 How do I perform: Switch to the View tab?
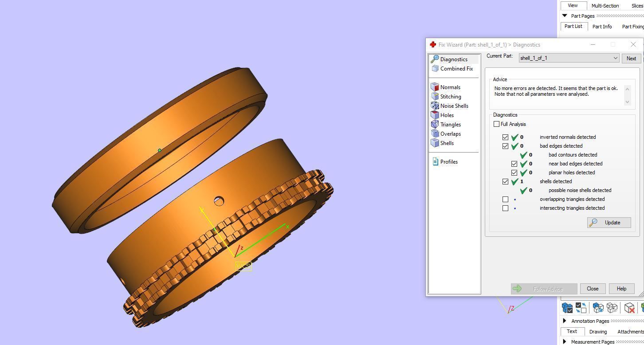[x=573, y=5]
